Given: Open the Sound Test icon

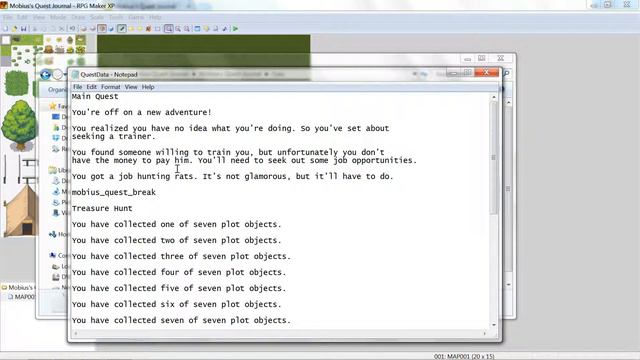Looking at the screenshot, I should [224, 29].
